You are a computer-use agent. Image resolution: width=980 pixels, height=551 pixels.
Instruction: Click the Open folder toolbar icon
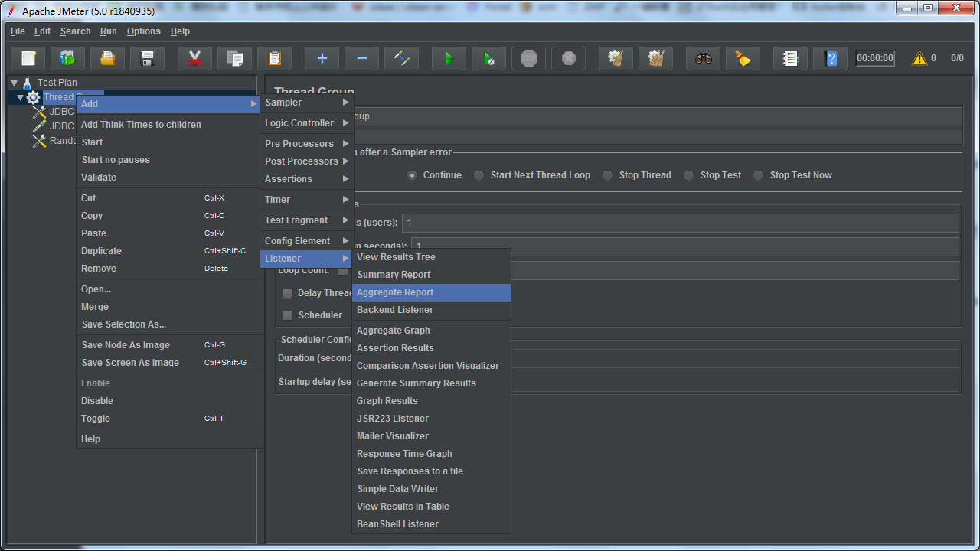coord(108,58)
